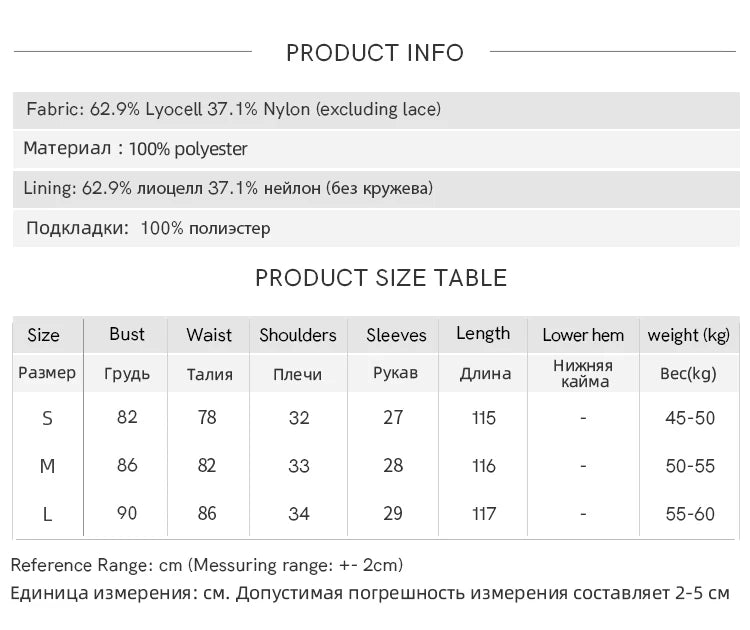Screen dimensions: 750x630
Task: Click the Size column header
Action: [44, 335]
